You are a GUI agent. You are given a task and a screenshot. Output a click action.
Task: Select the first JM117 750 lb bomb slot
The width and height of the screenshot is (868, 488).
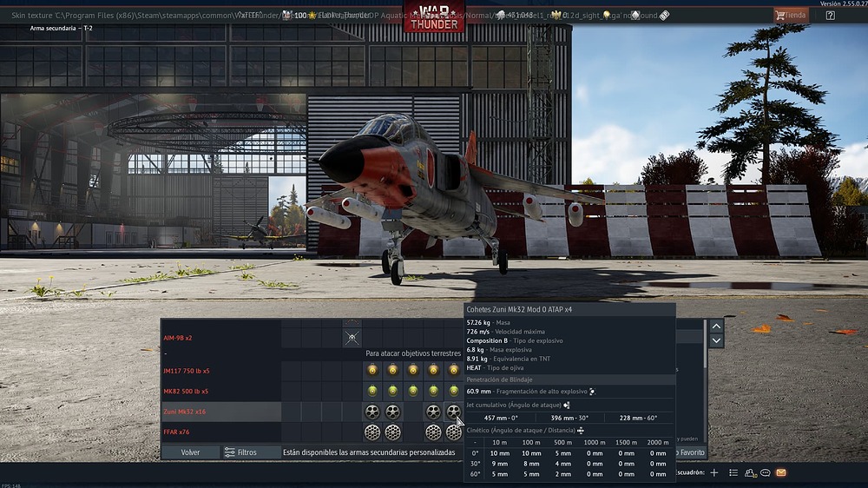[372, 370]
